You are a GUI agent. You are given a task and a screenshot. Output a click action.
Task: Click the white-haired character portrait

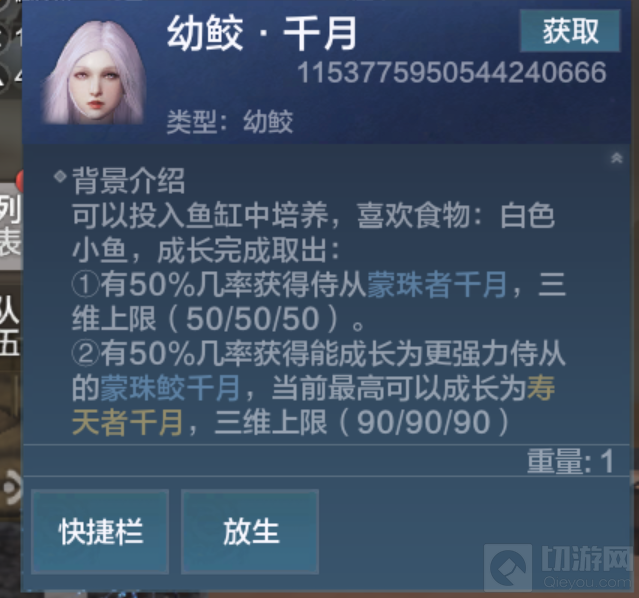point(95,73)
